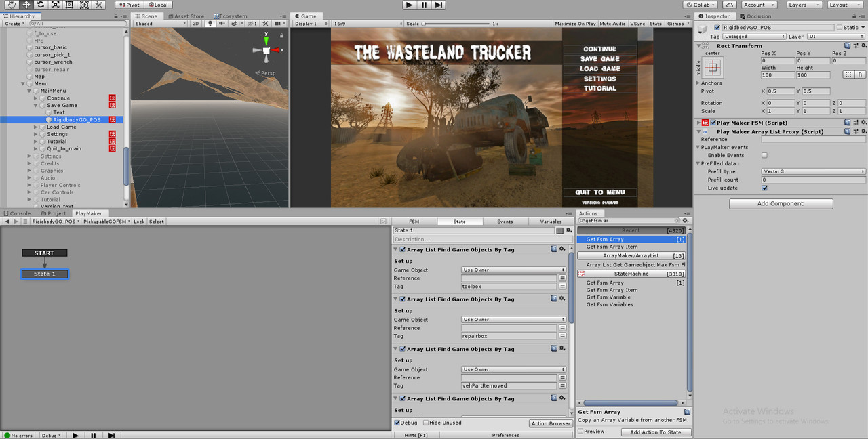Pause the game using the top Pause button
This screenshot has width=868, height=439.
425,5
